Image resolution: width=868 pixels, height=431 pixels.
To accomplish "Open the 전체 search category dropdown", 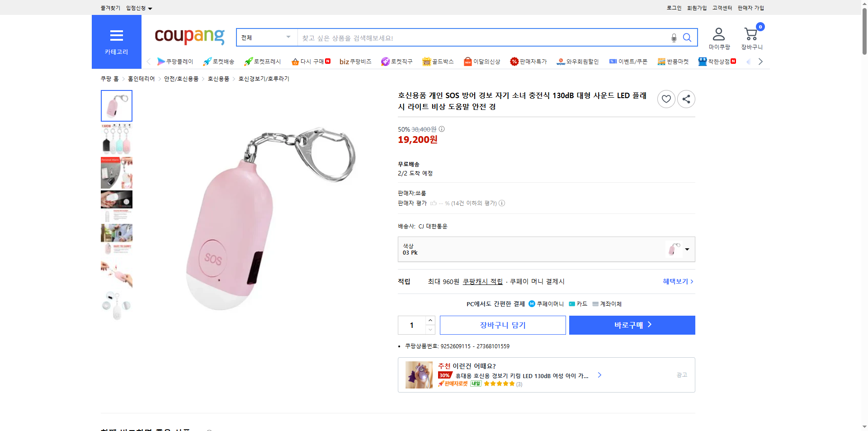I will (x=266, y=37).
